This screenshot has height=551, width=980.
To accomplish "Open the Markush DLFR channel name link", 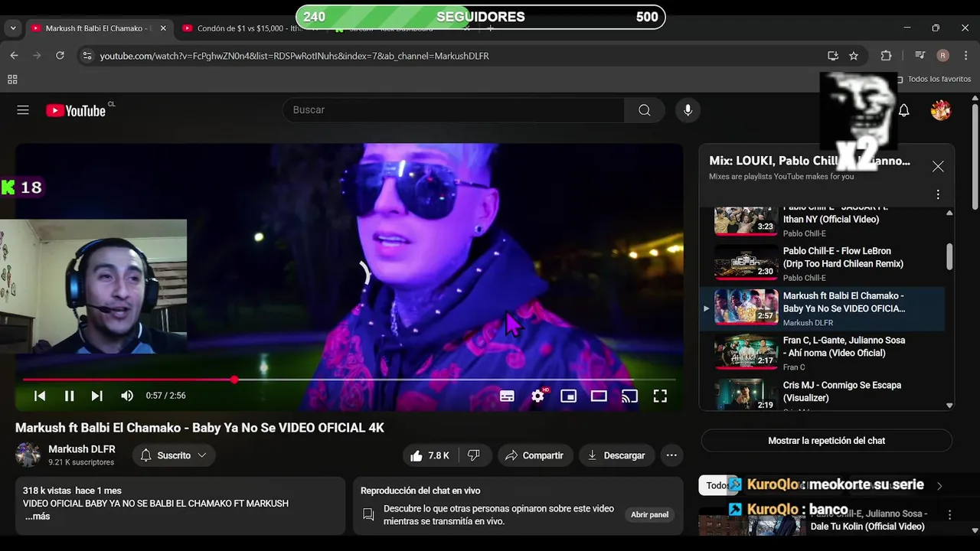I will click(82, 449).
